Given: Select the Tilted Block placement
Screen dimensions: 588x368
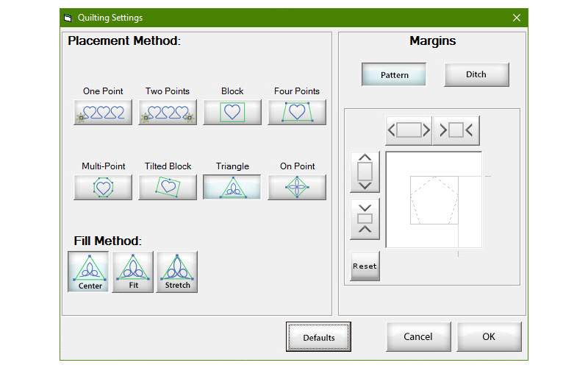Looking at the screenshot, I should [x=168, y=187].
